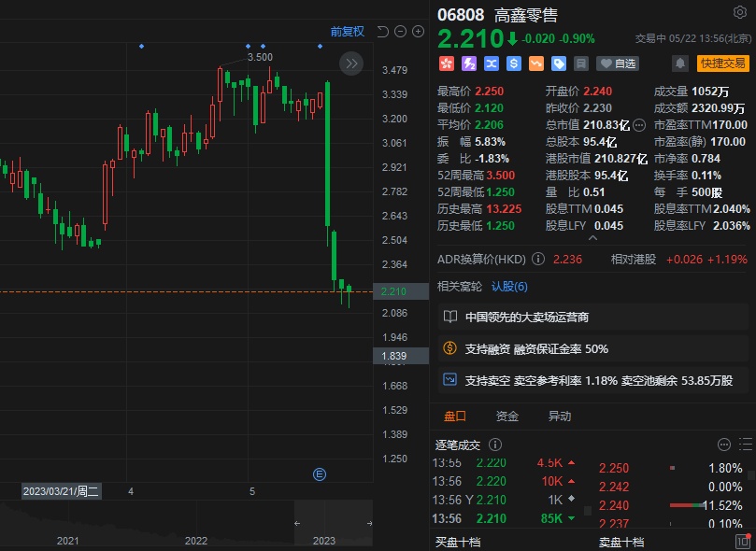Viewport: 756px width, 551px height.
Task: Click the price alert bell icon
Action: coord(680,64)
